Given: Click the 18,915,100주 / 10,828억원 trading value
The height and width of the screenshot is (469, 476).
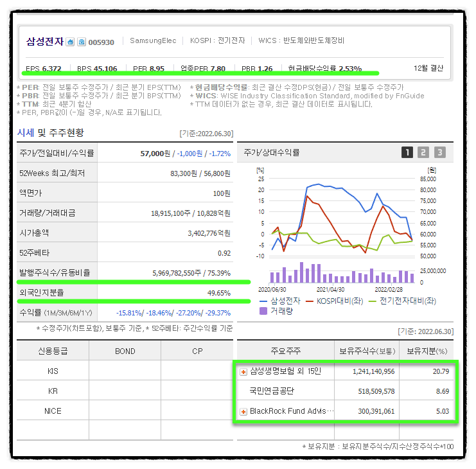Looking at the screenshot, I should coord(191,213).
